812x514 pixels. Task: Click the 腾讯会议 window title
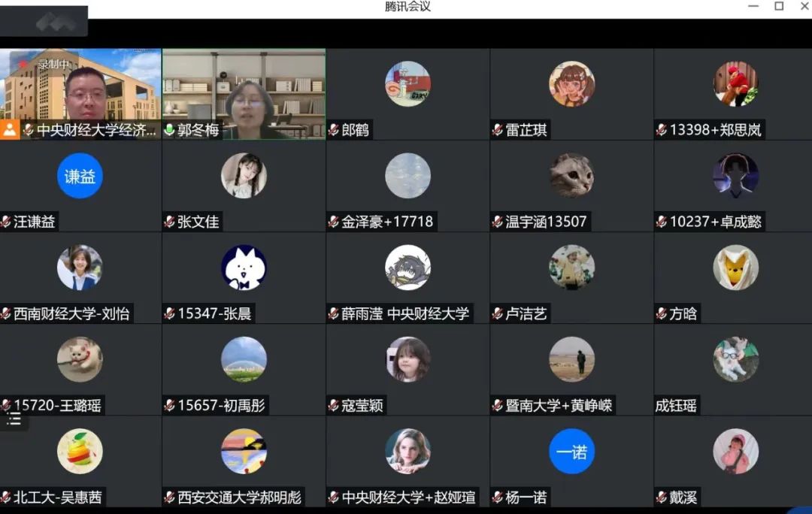[408, 7]
